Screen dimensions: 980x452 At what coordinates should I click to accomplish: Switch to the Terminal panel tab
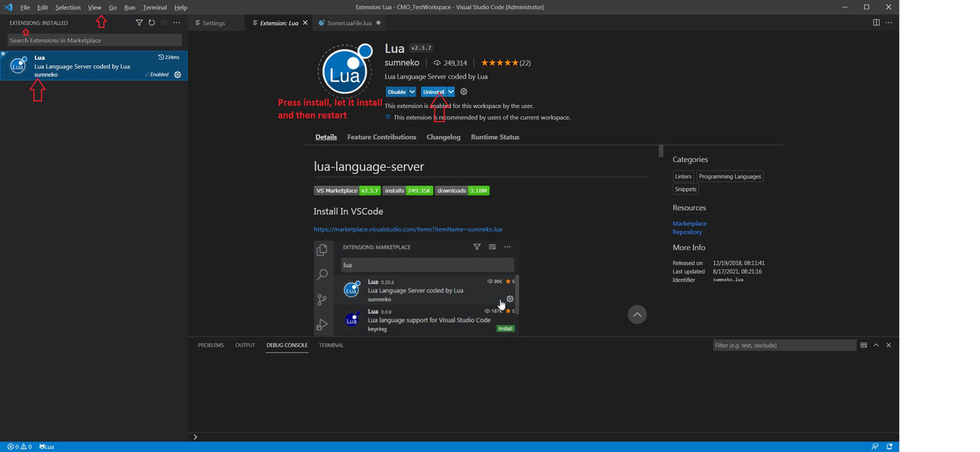[331, 346]
